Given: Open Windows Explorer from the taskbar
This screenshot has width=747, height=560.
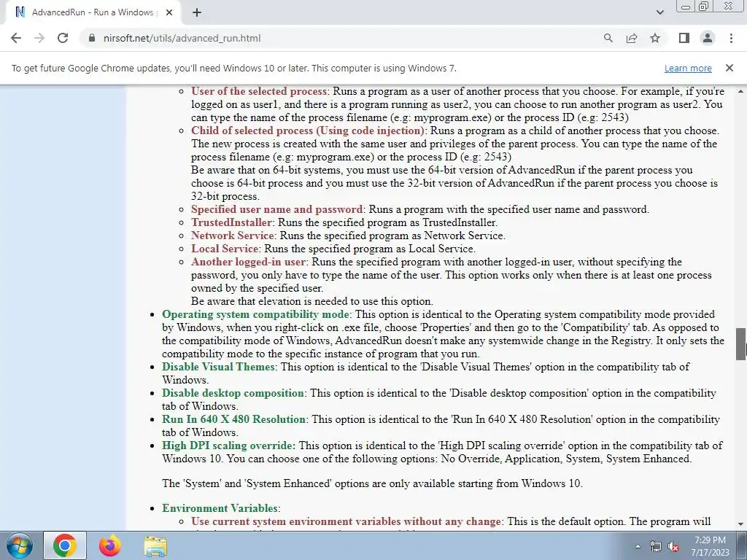Looking at the screenshot, I should (155, 545).
